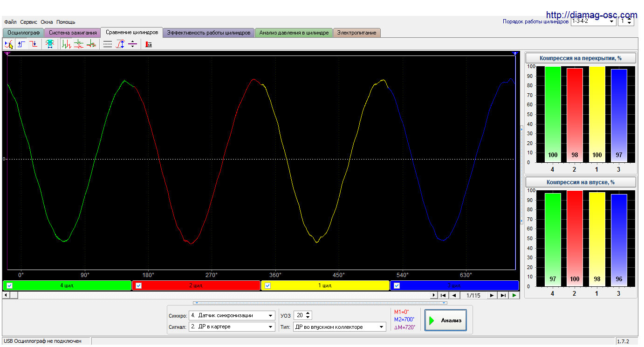Click the M1 marker at waveform top-left
Screen dimensions: 644x347
coord(7,54)
